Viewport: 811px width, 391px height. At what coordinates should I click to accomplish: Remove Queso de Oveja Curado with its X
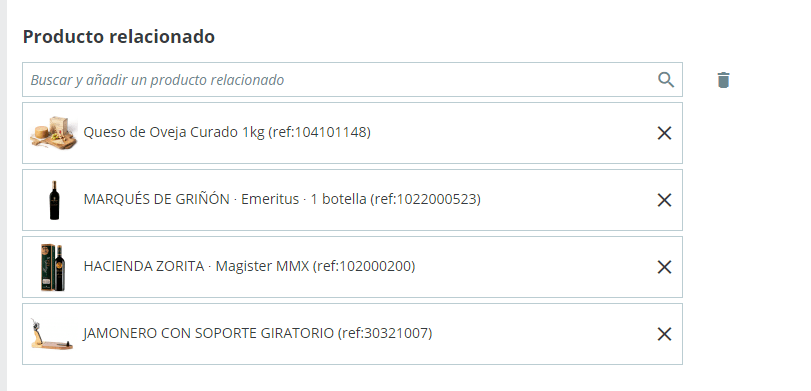pos(664,133)
